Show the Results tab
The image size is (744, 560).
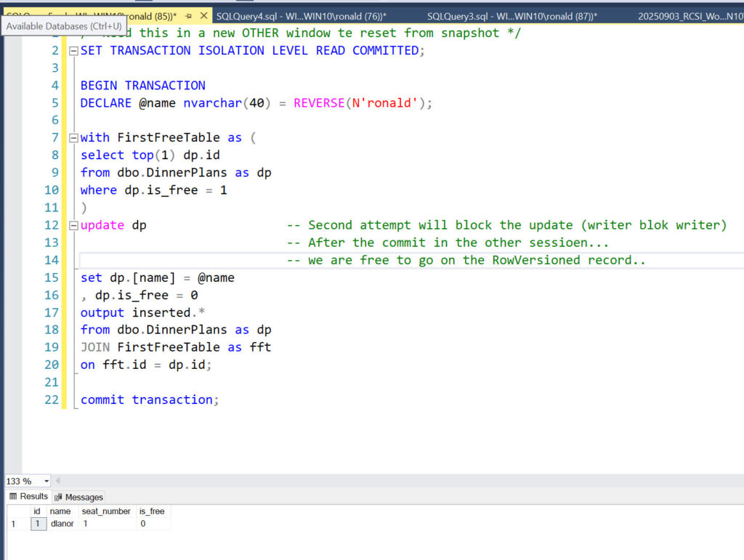click(x=28, y=497)
